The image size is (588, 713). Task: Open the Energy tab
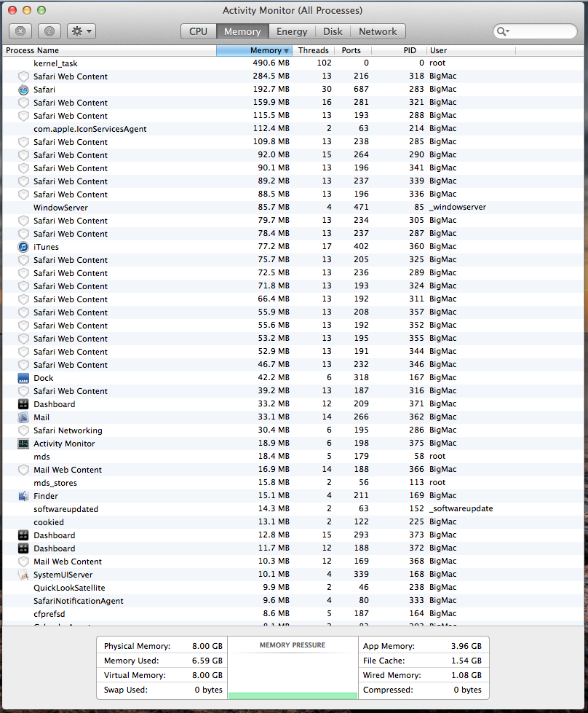pos(292,31)
